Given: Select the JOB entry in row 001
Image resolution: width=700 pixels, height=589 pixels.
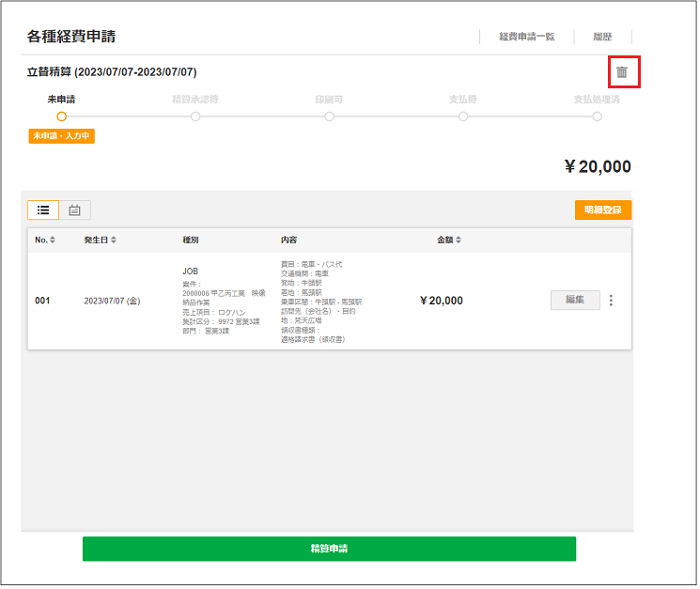Looking at the screenshot, I should pos(190,271).
